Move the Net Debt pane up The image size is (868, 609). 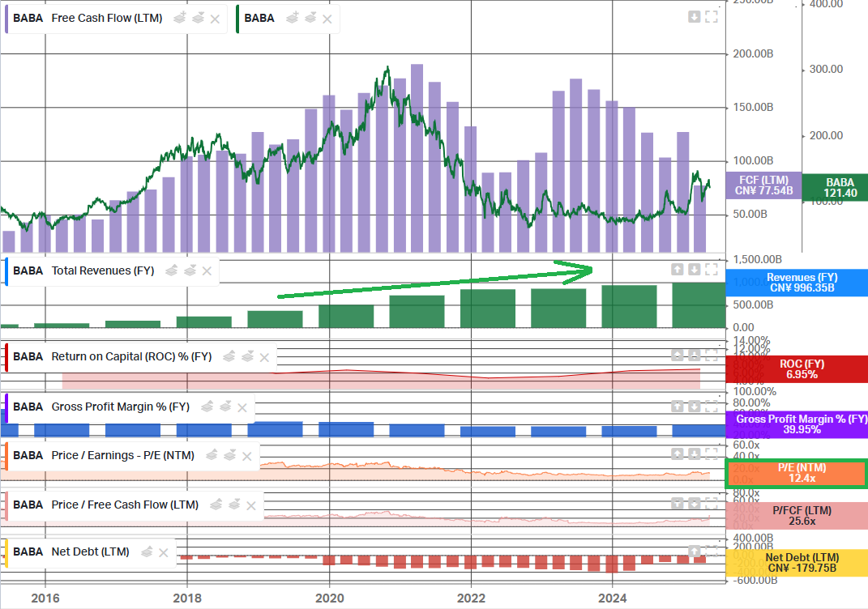[695, 551]
